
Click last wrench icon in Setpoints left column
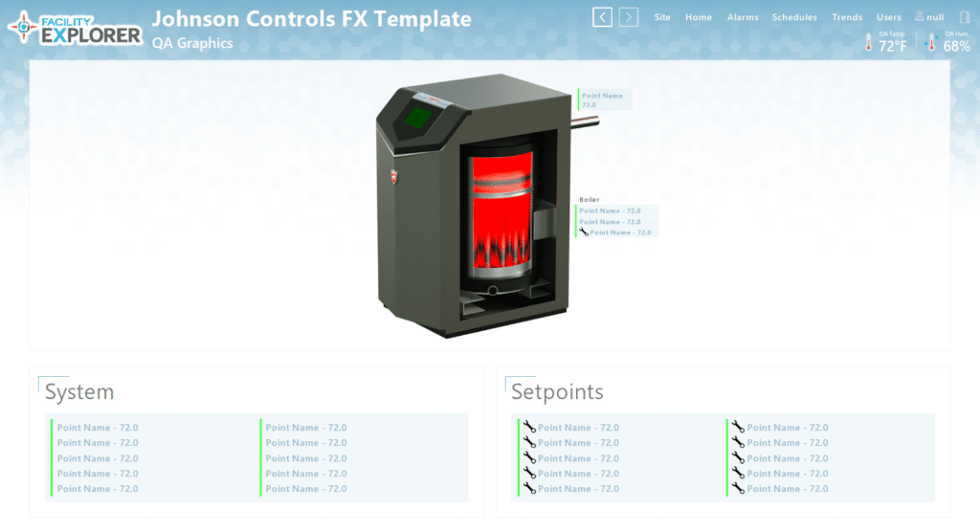click(530, 488)
